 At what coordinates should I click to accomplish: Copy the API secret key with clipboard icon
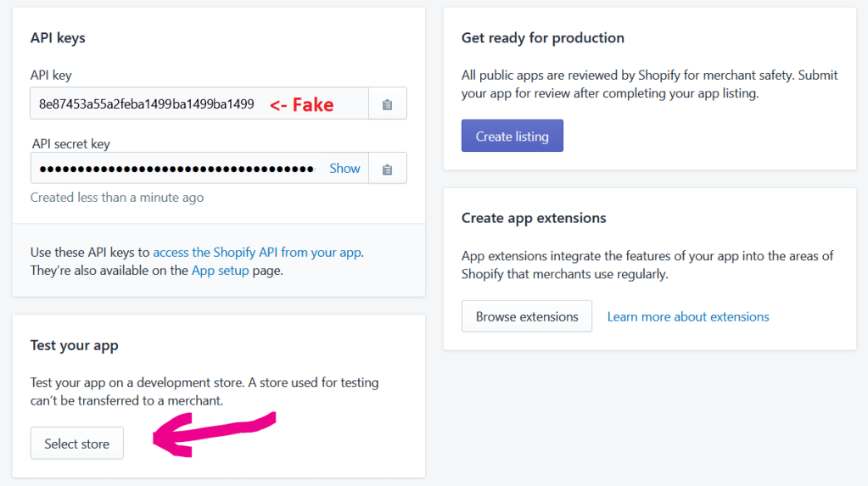tap(387, 169)
